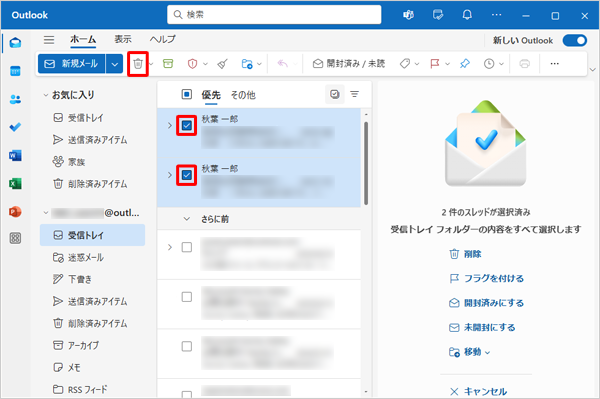The width and height of the screenshot is (600, 399).
Task: Click the 削除 link in reading pane
Action: pyautogui.click(x=465, y=254)
